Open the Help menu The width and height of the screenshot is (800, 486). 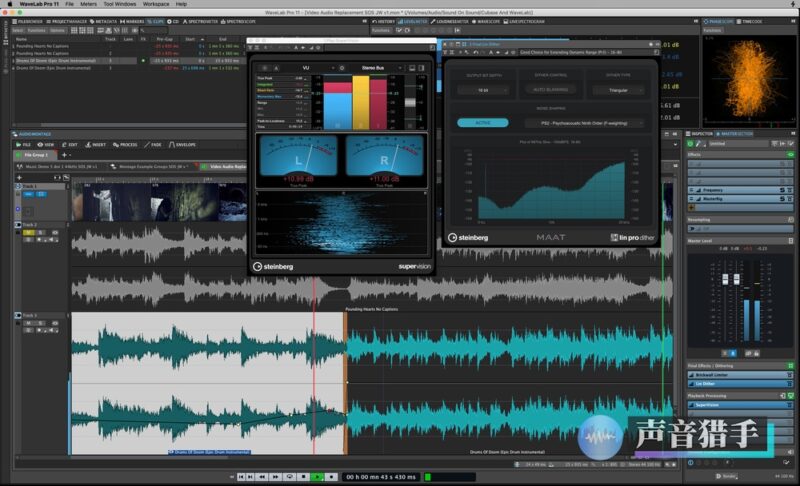(x=181, y=4)
